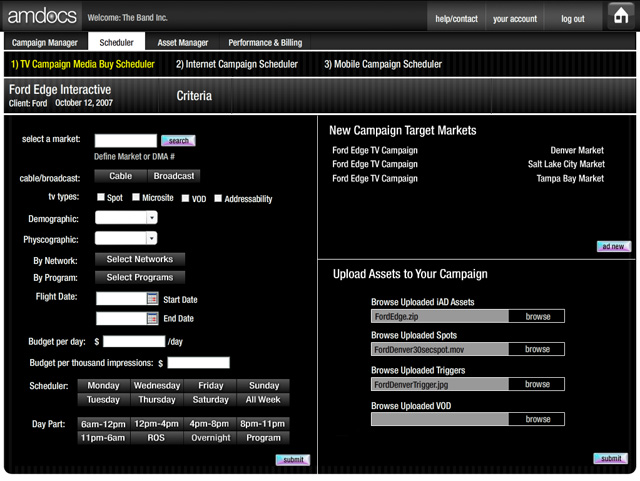Image resolution: width=640 pixels, height=481 pixels.
Task: Select the Scheduler tab
Action: click(116, 42)
